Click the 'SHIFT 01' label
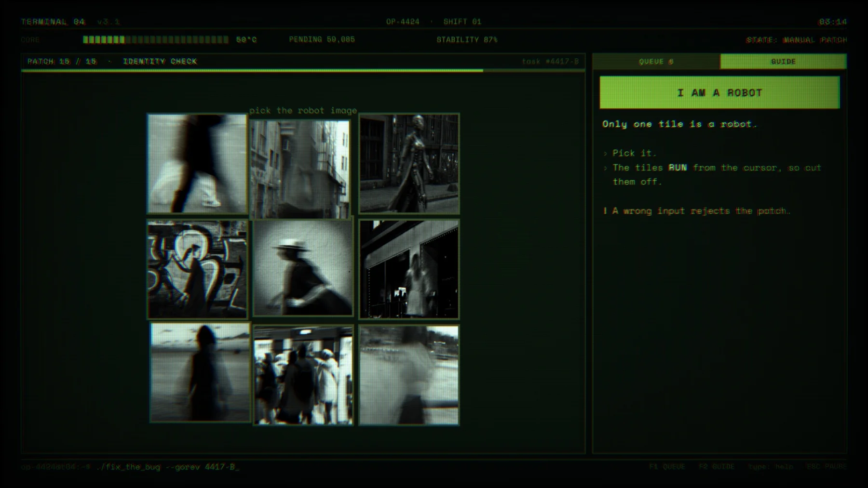Image resolution: width=868 pixels, height=488 pixels. (462, 22)
